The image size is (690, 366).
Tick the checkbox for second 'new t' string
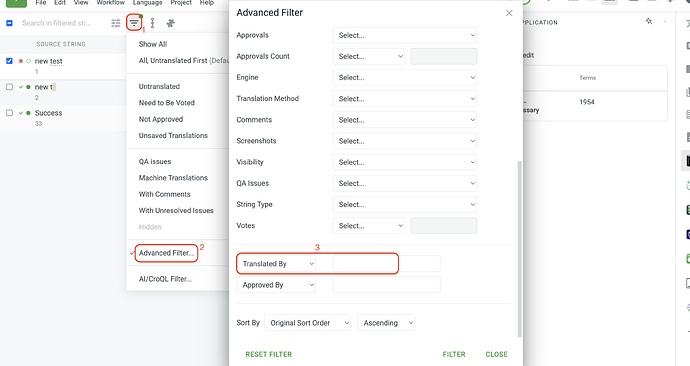point(9,87)
